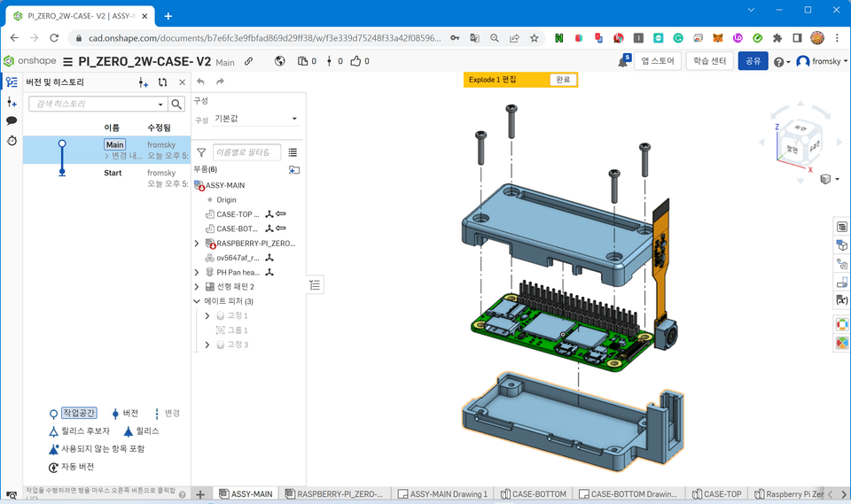
Task: Click the create version icon in history panel
Action: point(144,82)
